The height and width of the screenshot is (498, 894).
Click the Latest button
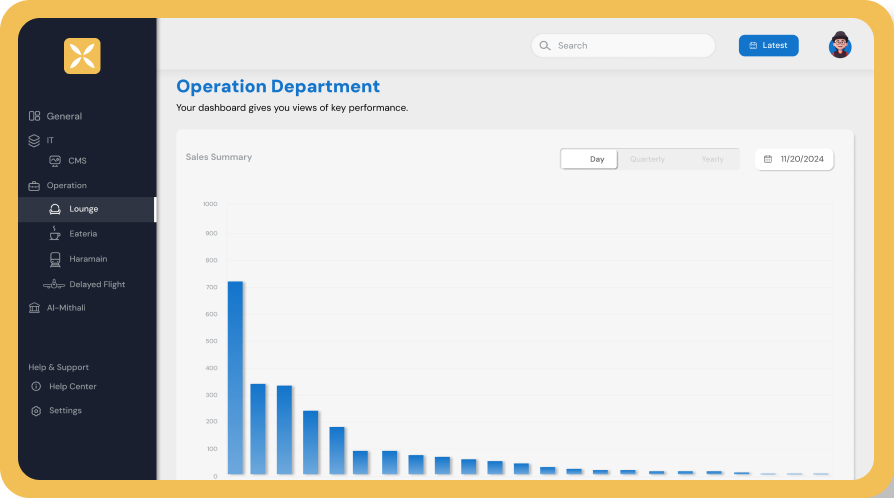(x=769, y=46)
